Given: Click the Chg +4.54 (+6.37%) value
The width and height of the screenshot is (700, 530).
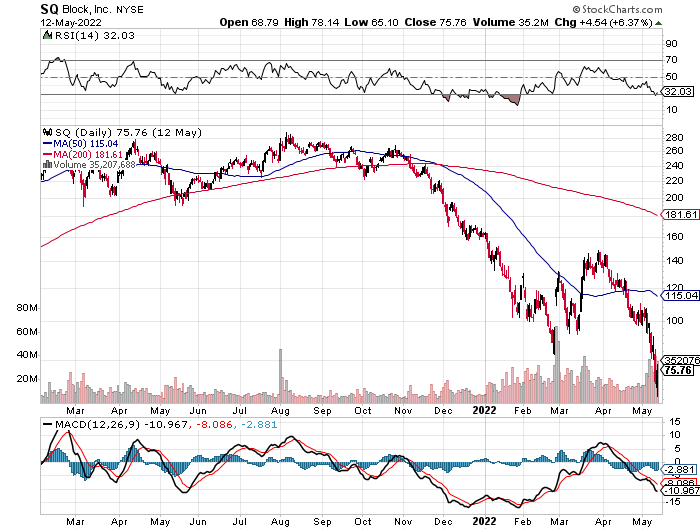Looking at the screenshot, I should click(x=604, y=22).
